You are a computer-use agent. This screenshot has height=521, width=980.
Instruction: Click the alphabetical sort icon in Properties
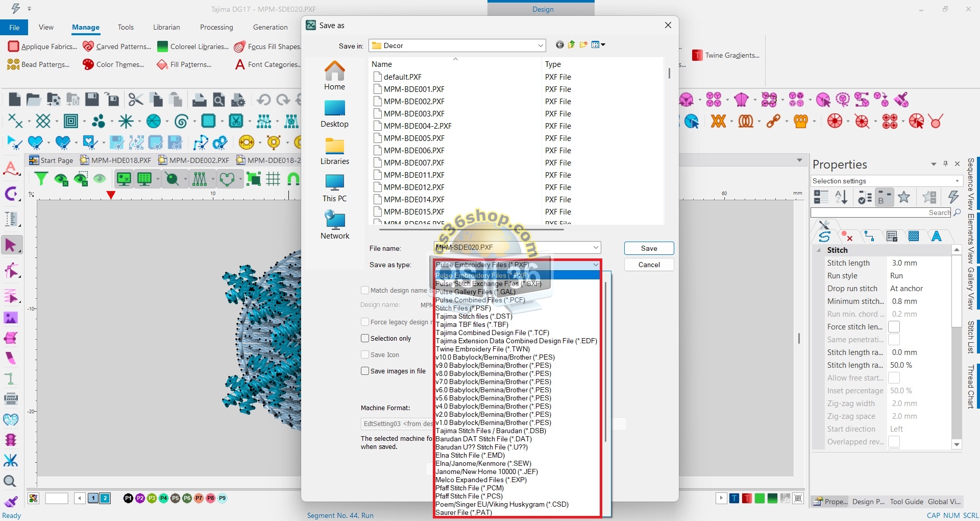[841, 197]
